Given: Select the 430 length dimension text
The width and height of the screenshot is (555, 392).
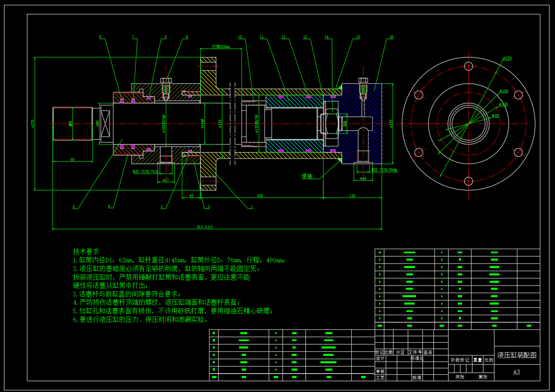Looking at the screenshot, I should tap(260, 196).
